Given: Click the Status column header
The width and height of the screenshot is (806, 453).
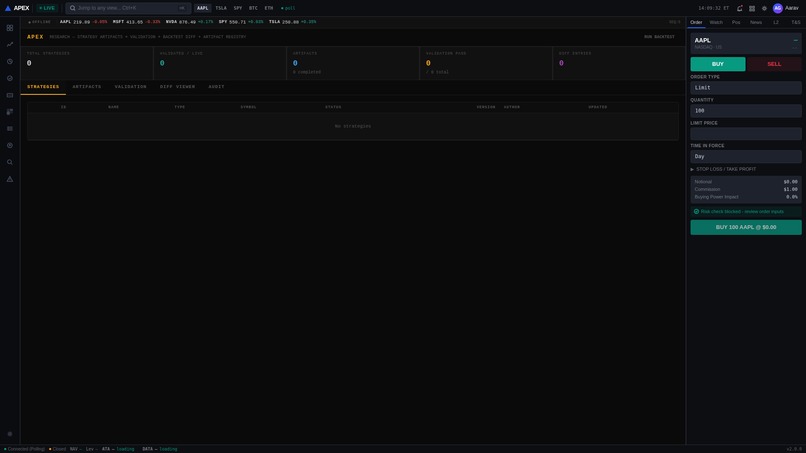Looking at the screenshot, I should click(333, 107).
